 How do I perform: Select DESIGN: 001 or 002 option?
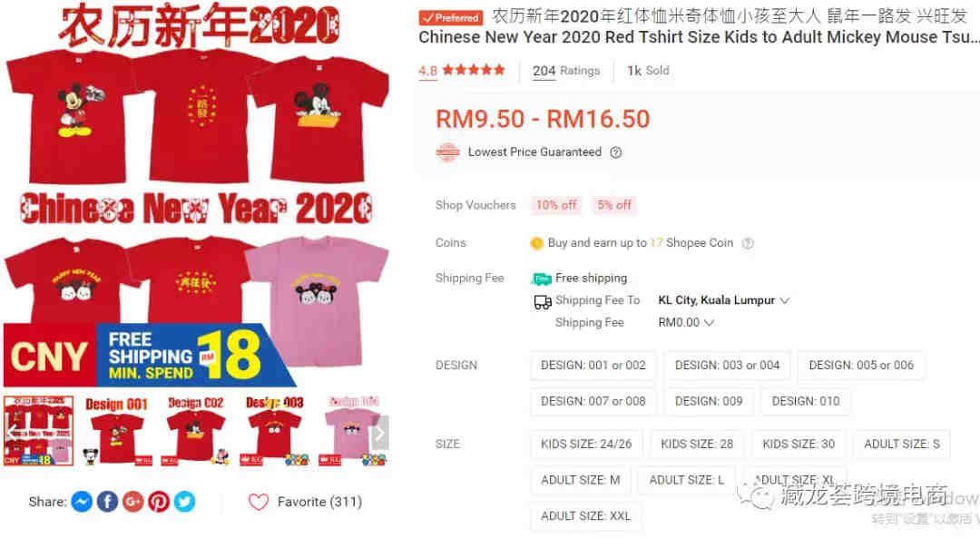tap(593, 366)
